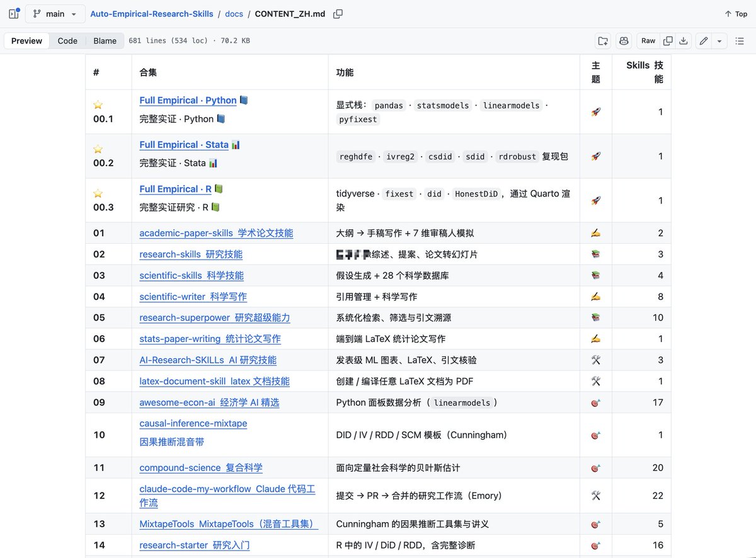The width and height of the screenshot is (756, 558).
Task: Click target emoji in awesome-econ-ai row
Action: [x=596, y=402]
